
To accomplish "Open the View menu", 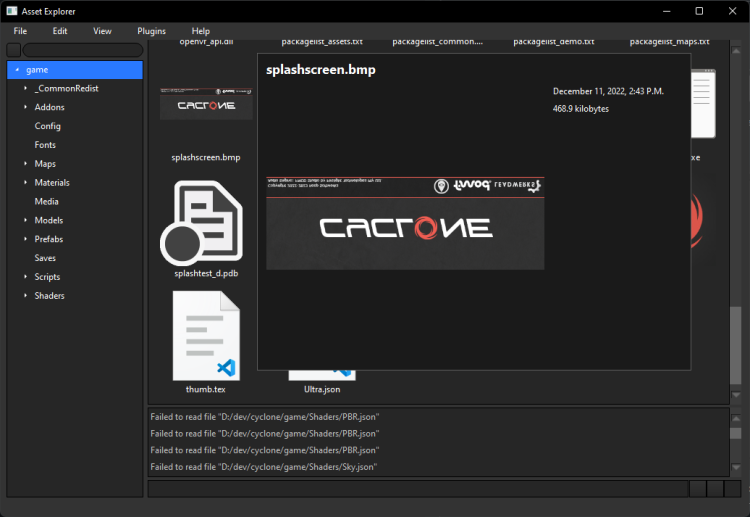I will [102, 31].
